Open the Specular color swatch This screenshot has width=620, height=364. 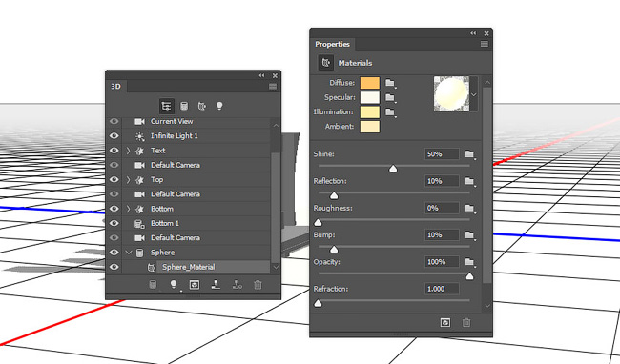tap(370, 97)
